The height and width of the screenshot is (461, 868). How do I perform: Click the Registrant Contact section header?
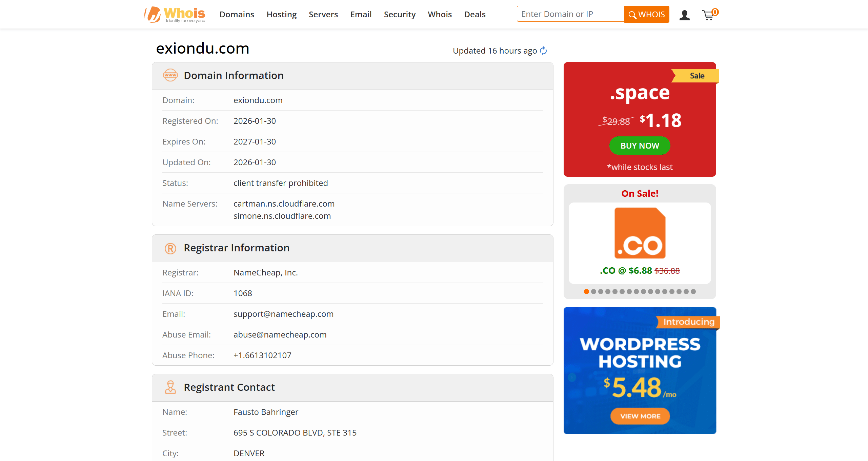352,388
